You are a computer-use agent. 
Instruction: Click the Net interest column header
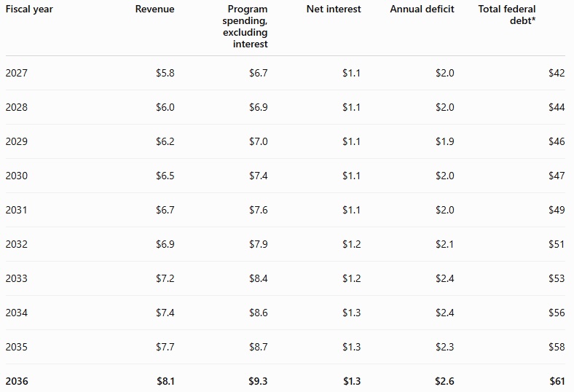334,9
